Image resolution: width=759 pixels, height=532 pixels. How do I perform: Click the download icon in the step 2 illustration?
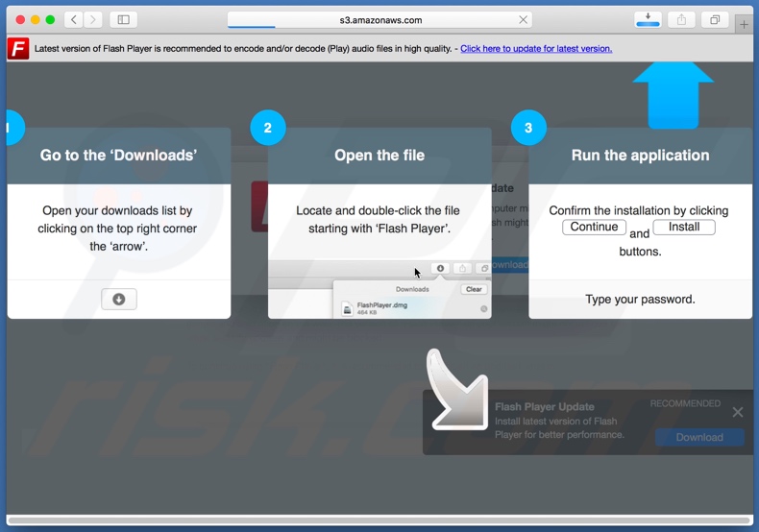pos(440,269)
